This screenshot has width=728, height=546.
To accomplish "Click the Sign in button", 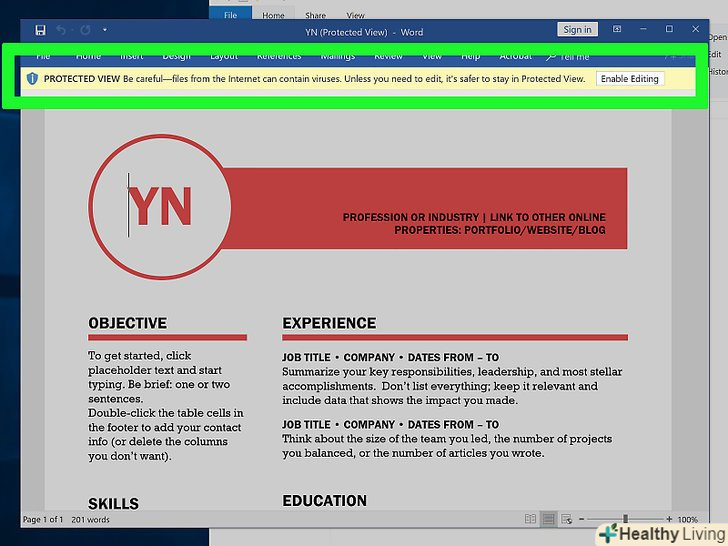I will click(577, 30).
